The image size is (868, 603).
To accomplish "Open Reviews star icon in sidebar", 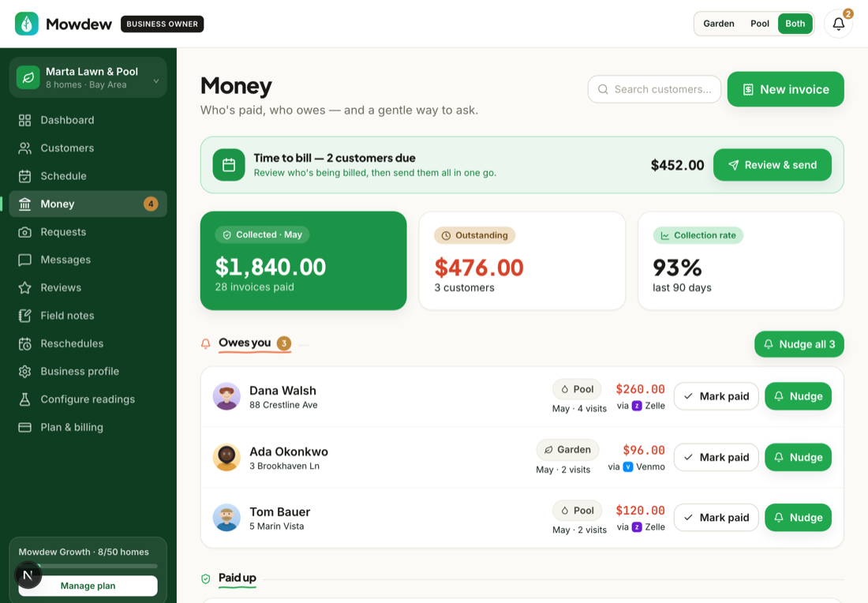I will coord(25,288).
